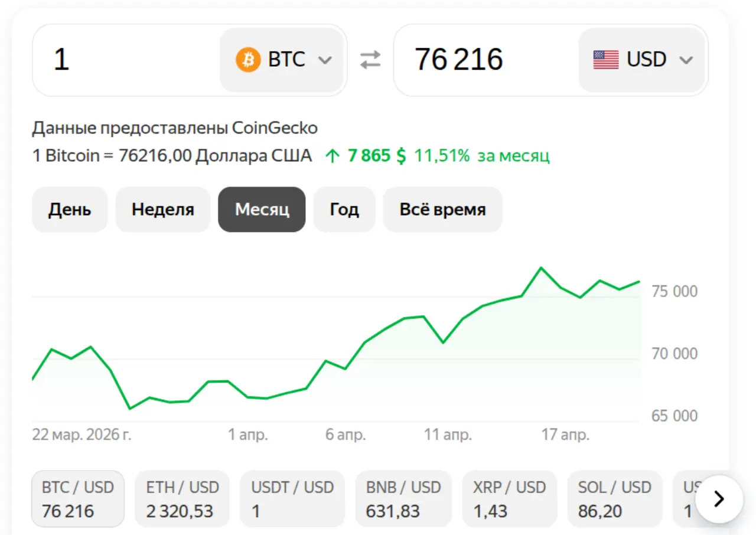
Task: Expand more currency pairs with the right chevron
Action: click(719, 499)
